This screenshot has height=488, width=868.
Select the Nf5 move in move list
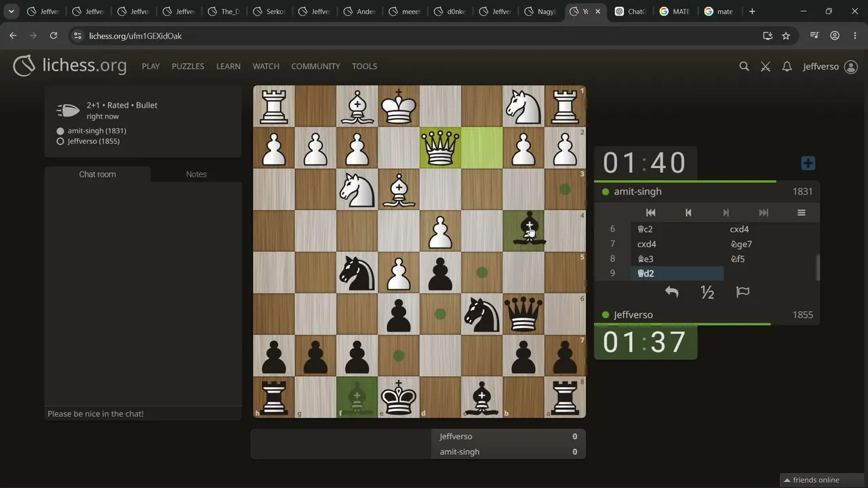(770, 259)
